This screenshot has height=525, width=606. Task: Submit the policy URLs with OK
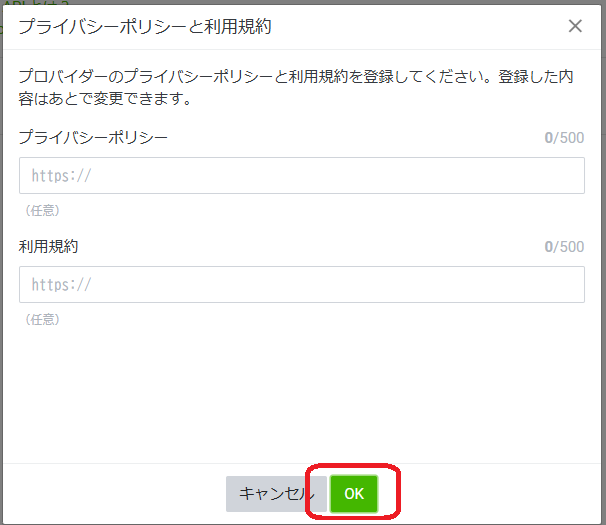[354, 494]
